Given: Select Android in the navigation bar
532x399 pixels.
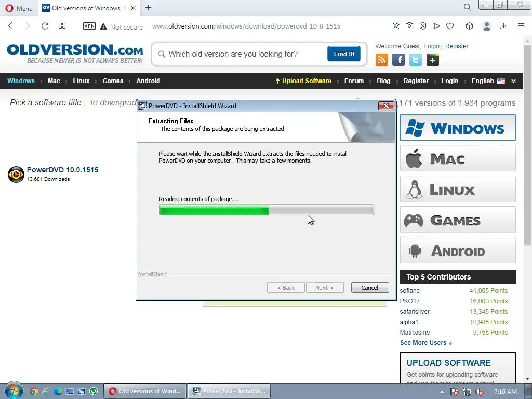Looking at the screenshot, I should coord(148,81).
